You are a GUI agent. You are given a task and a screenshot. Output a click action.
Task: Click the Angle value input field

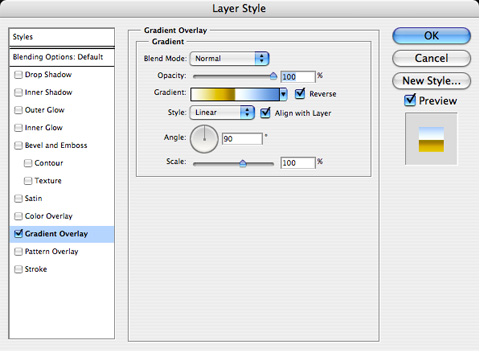[x=242, y=139]
